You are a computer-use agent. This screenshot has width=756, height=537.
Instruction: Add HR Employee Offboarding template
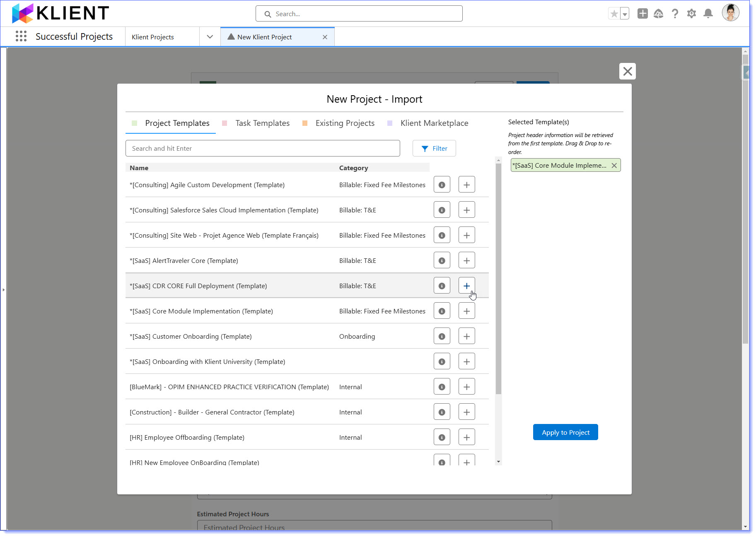[x=466, y=437]
